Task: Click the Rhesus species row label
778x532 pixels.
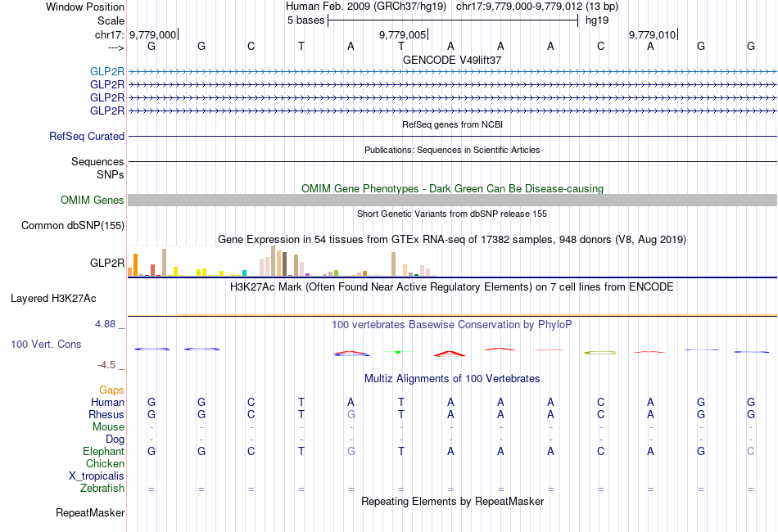Action: [x=106, y=414]
